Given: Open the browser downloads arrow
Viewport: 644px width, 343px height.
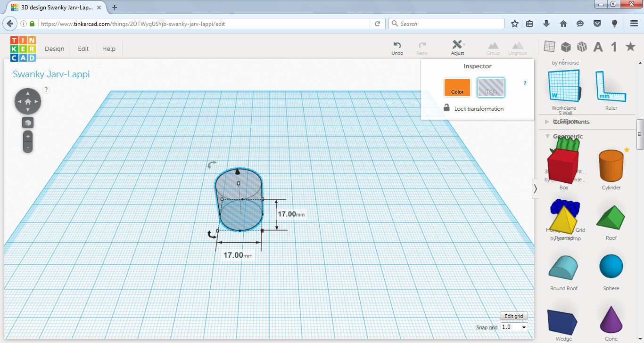Looking at the screenshot, I should coord(546,24).
